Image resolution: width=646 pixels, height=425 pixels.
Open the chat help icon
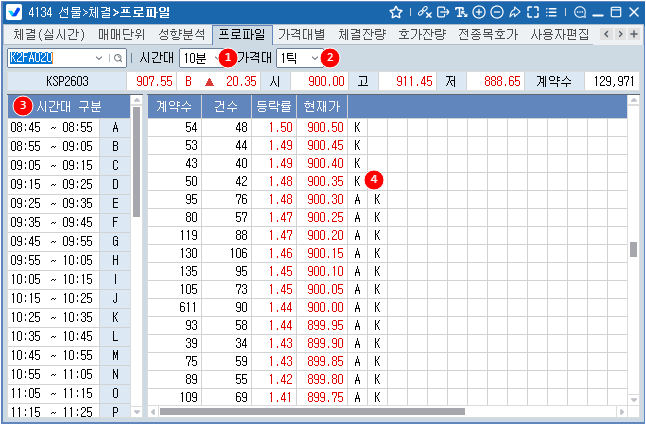[x=580, y=11]
